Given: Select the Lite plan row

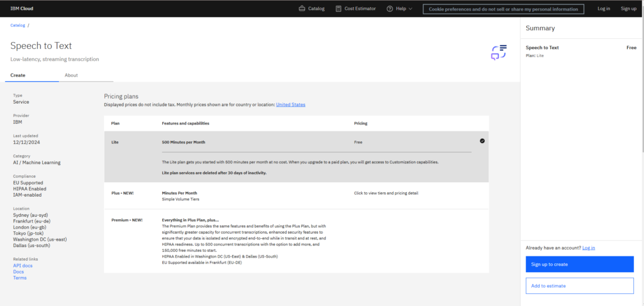Looking at the screenshot, I should [296, 156].
